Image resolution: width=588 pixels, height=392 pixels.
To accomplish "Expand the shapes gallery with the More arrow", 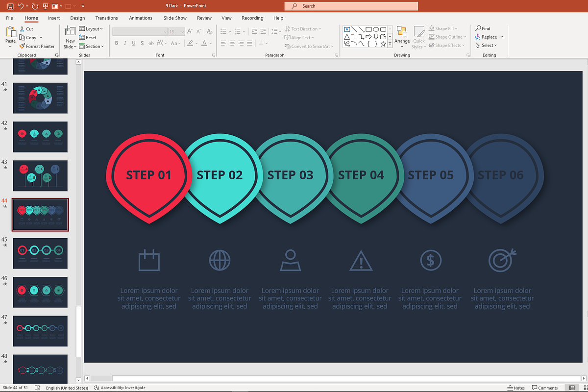I will tap(390, 44).
